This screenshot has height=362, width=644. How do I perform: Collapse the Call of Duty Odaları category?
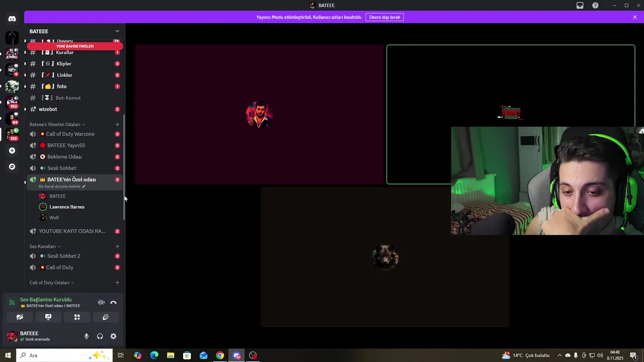[x=51, y=283]
